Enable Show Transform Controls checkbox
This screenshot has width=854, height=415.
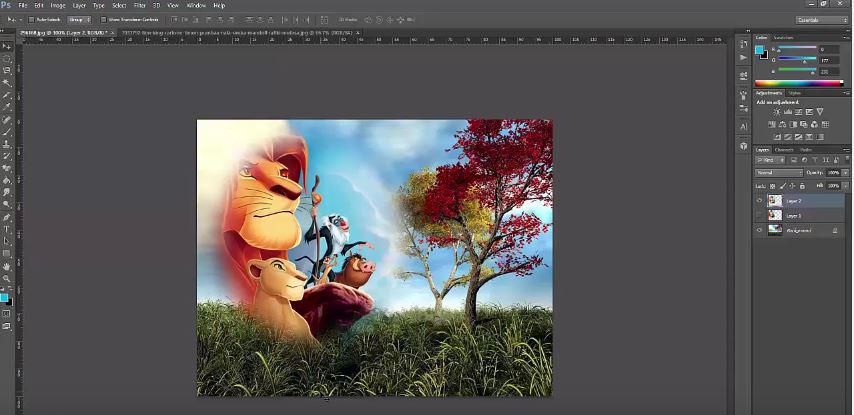103,20
